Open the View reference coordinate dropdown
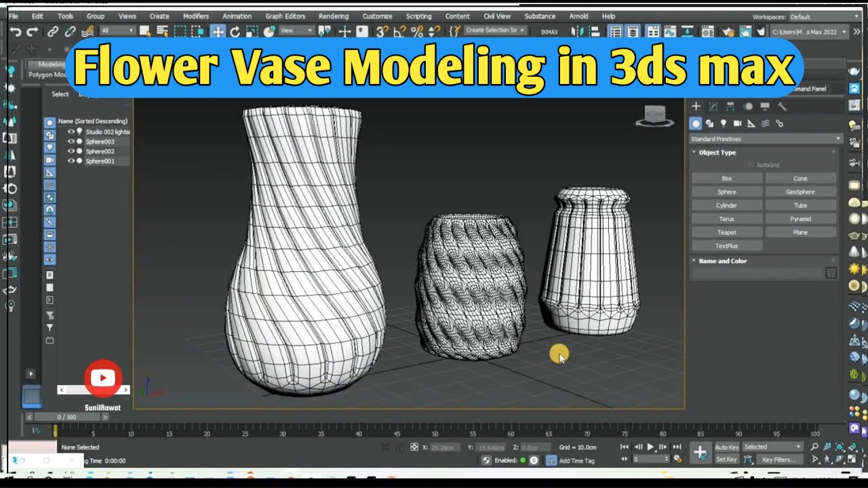868x488 pixels. tap(296, 31)
